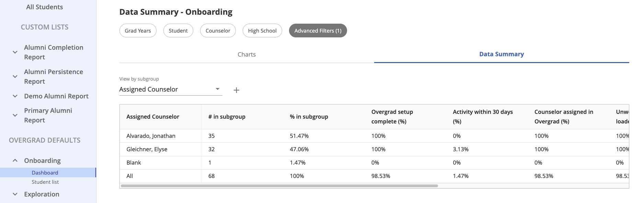Viewport: 644px width, 203px height.
Task: Click the plus icon to add subgroup
Action: [236, 90]
